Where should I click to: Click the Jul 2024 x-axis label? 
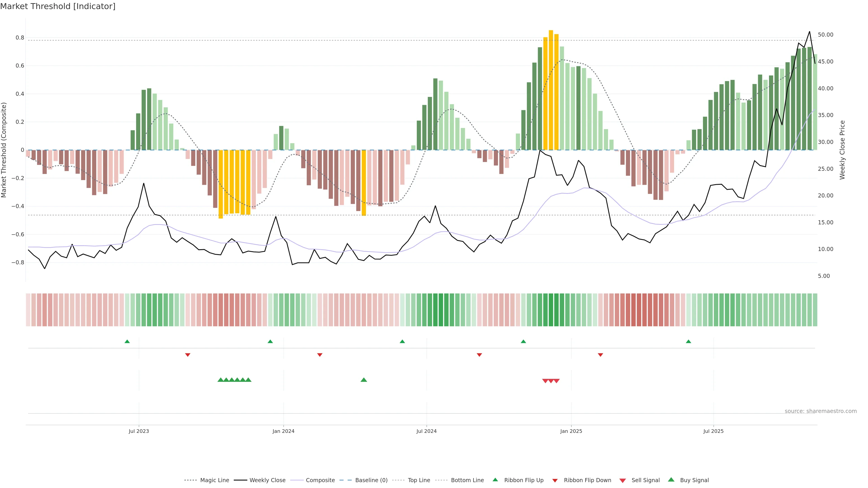[x=426, y=431]
